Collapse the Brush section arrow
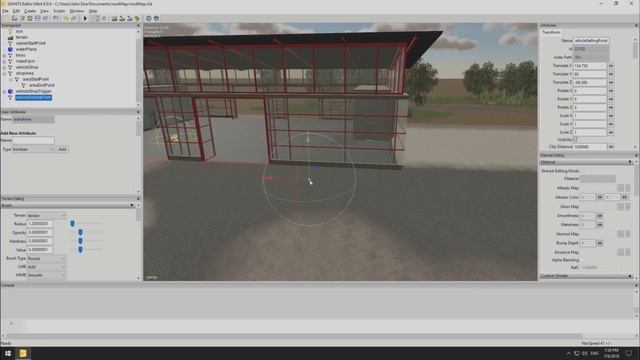The height and width of the screenshot is (360, 640). pos(131,205)
